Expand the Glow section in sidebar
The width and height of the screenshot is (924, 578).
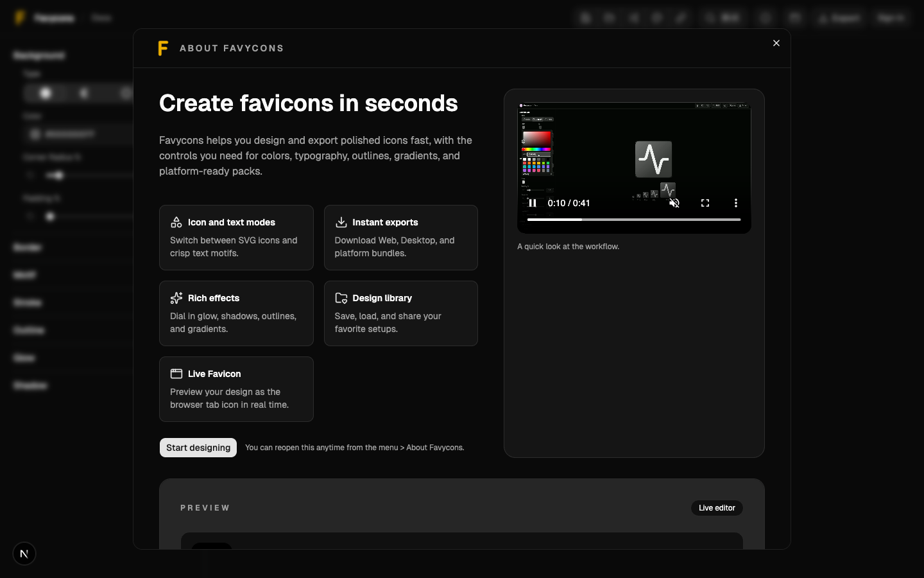[x=24, y=358]
